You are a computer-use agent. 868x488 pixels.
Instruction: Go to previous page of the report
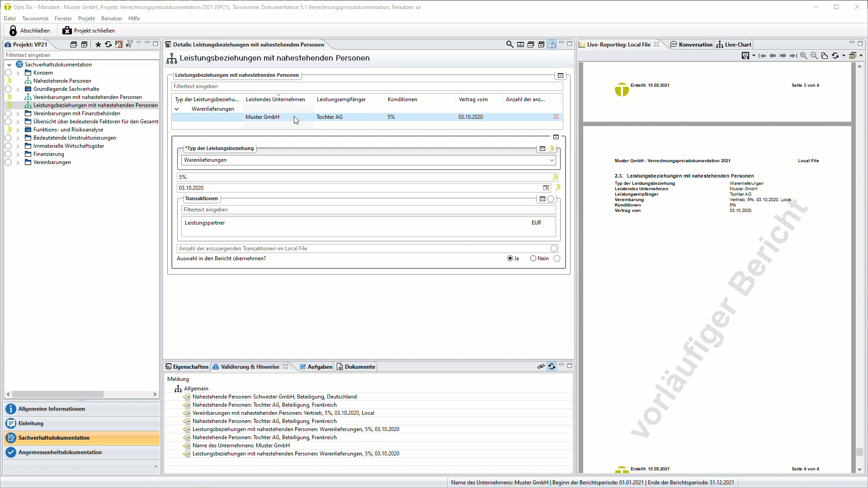pos(773,56)
